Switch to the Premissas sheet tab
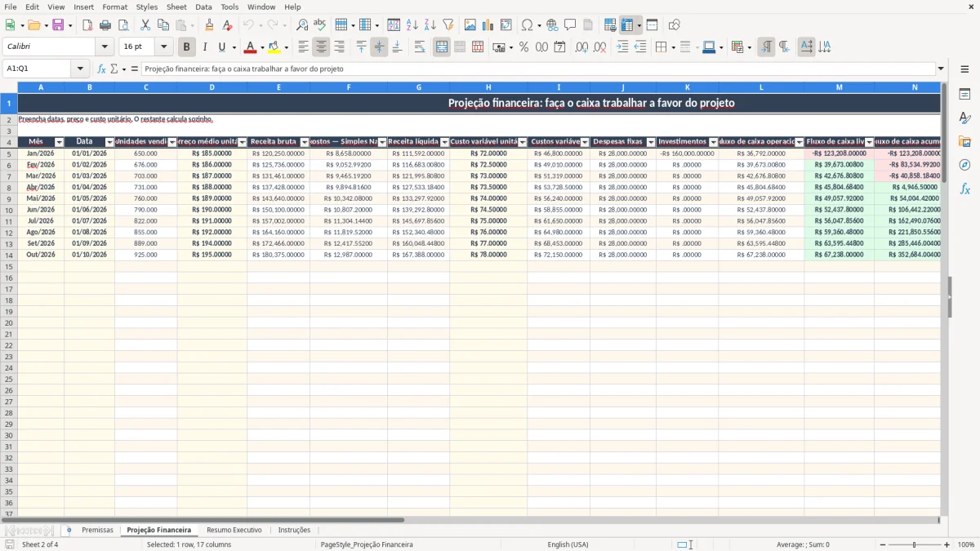The height and width of the screenshot is (551, 980). 97,530
